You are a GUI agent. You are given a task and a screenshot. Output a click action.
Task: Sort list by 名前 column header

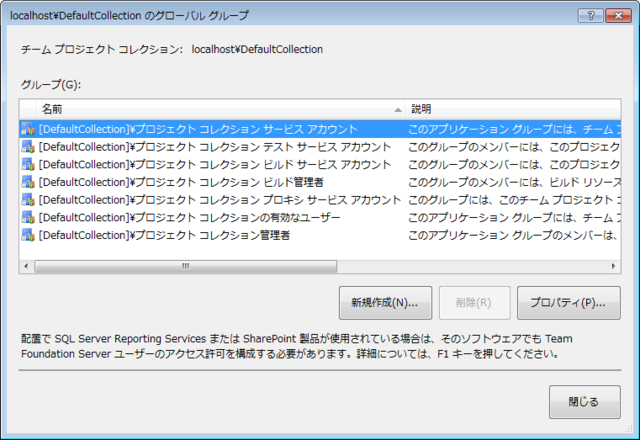pos(220,109)
